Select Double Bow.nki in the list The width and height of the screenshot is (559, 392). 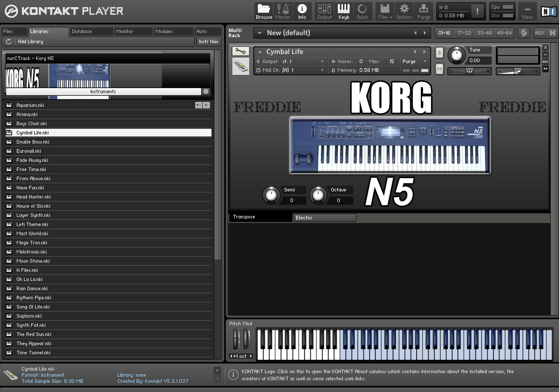coord(109,142)
